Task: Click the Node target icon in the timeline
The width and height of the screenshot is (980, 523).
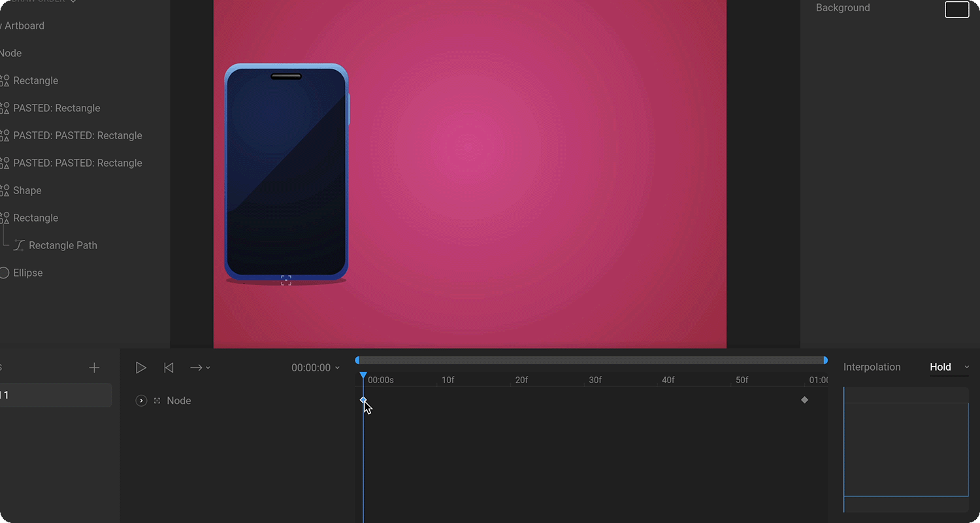Action: coord(157,401)
